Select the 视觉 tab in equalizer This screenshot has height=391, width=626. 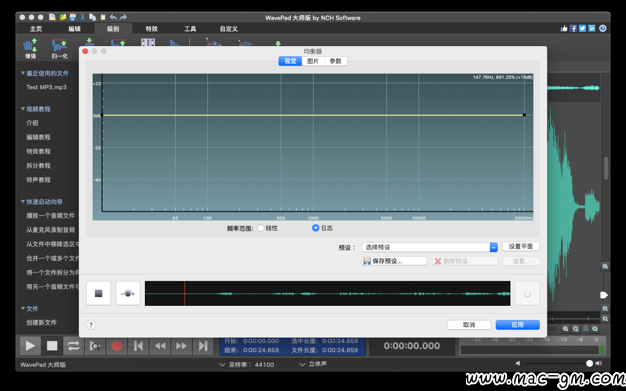pyautogui.click(x=290, y=61)
